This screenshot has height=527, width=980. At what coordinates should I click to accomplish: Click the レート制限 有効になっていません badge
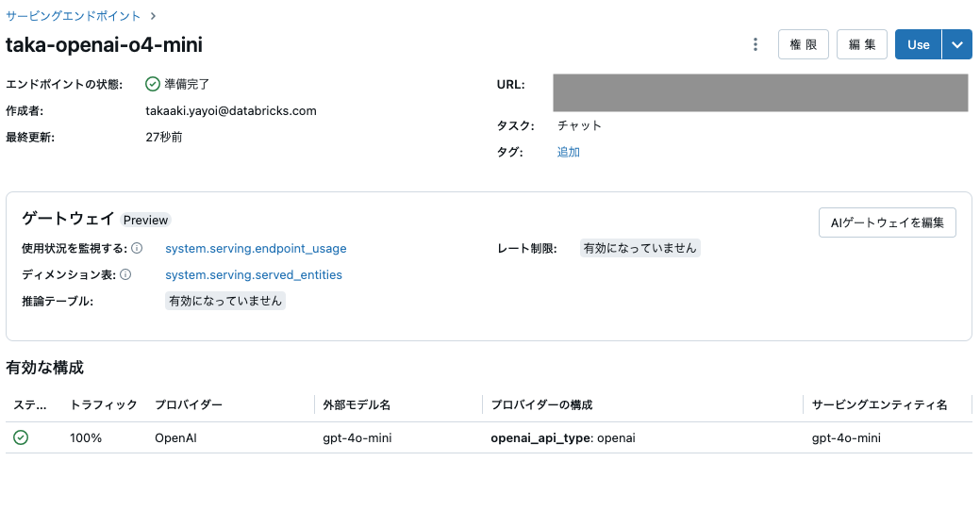click(640, 248)
